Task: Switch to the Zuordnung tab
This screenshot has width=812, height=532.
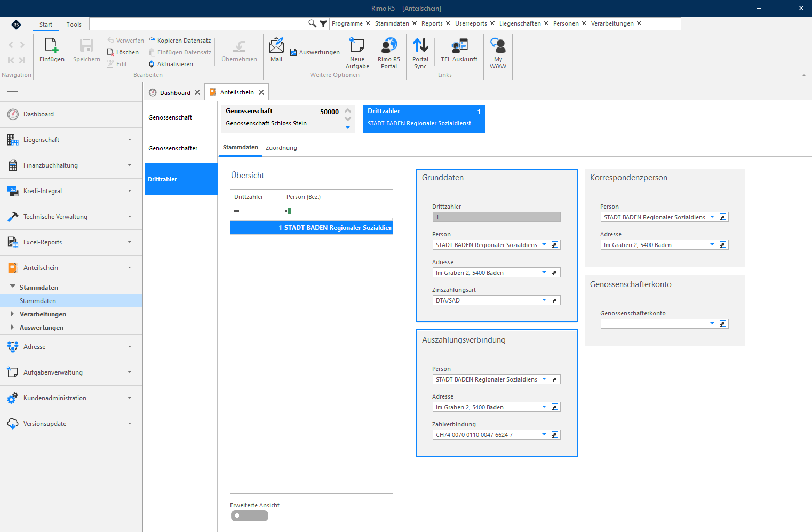Action: click(x=281, y=148)
